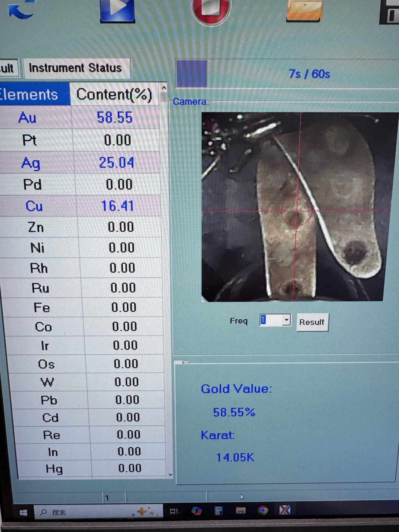
Task: Select the Ag element row
Action: click(80, 163)
